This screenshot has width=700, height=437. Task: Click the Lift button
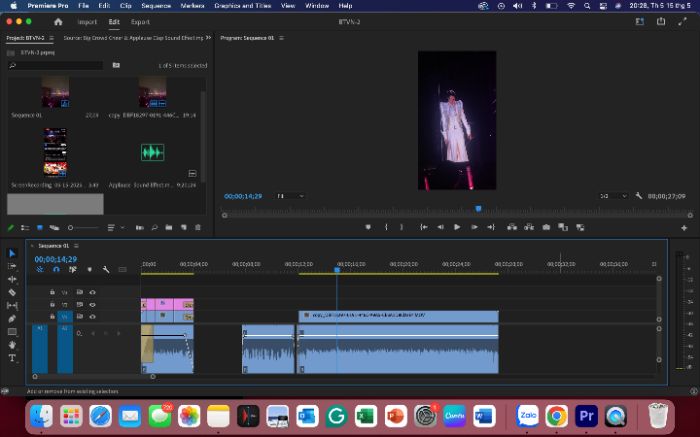pyautogui.click(x=512, y=227)
